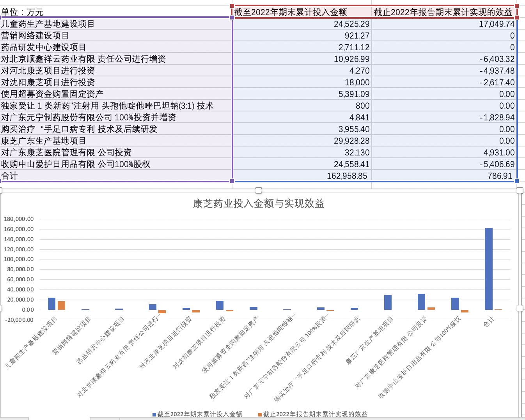Click the 100,000.00 y-axis label

pos(19,259)
